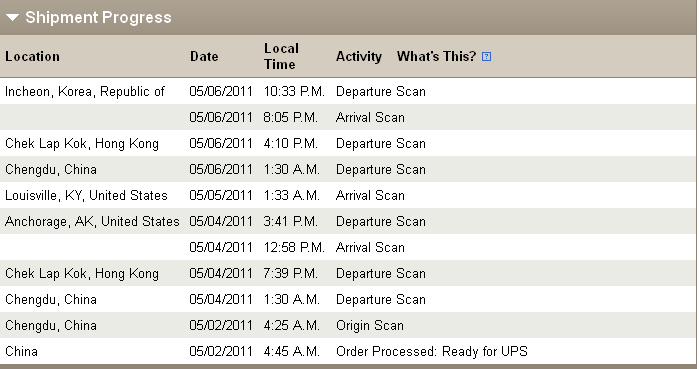Click the Shipment Progress header title
Image resolution: width=699 pixels, height=369 pixels.
[x=98, y=17]
